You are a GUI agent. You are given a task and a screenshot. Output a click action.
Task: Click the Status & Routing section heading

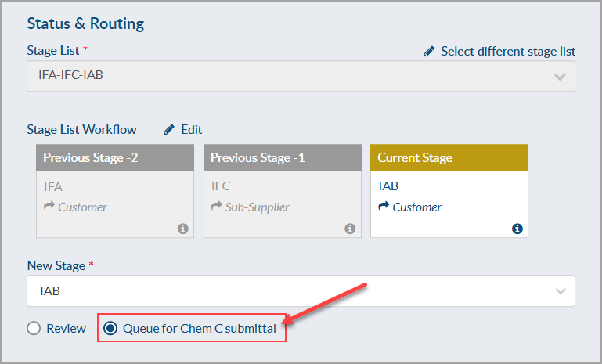(85, 23)
